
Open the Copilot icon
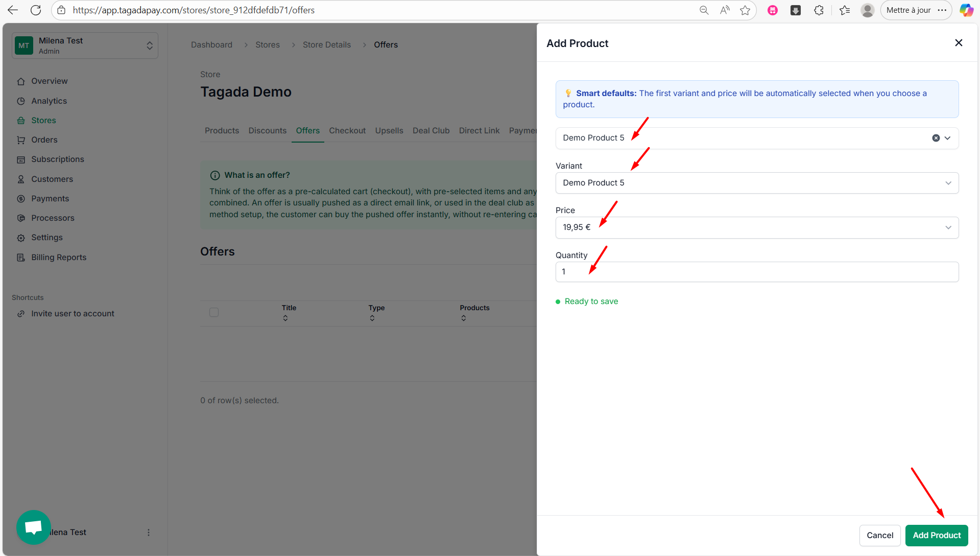click(x=966, y=10)
